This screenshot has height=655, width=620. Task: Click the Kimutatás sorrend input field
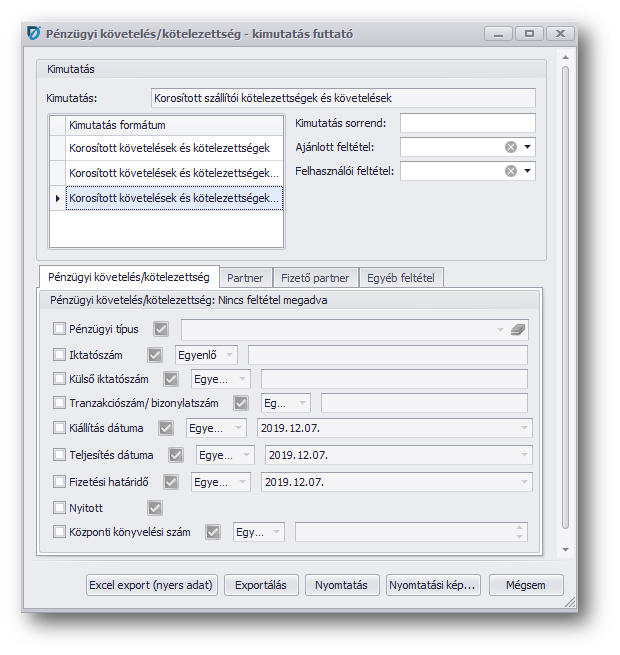[x=467, y=123]
